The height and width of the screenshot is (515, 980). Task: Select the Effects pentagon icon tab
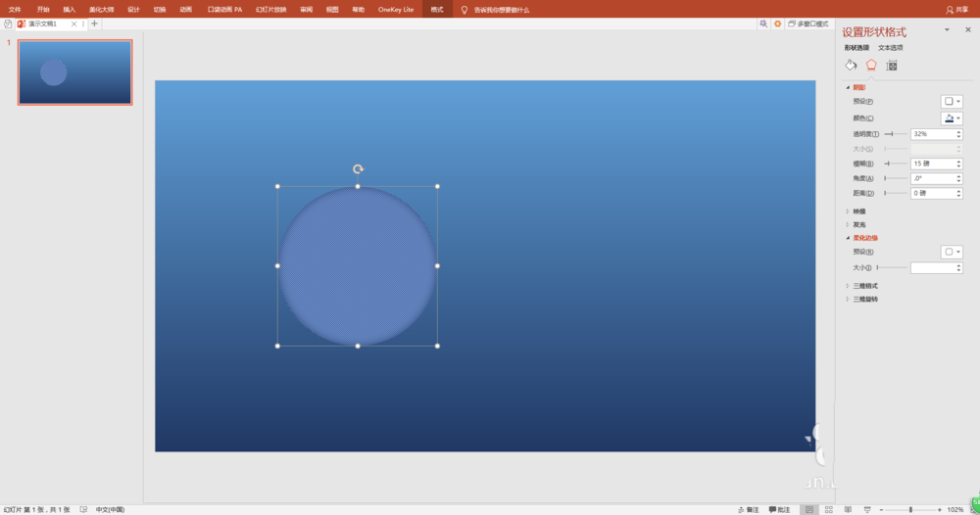871,65
